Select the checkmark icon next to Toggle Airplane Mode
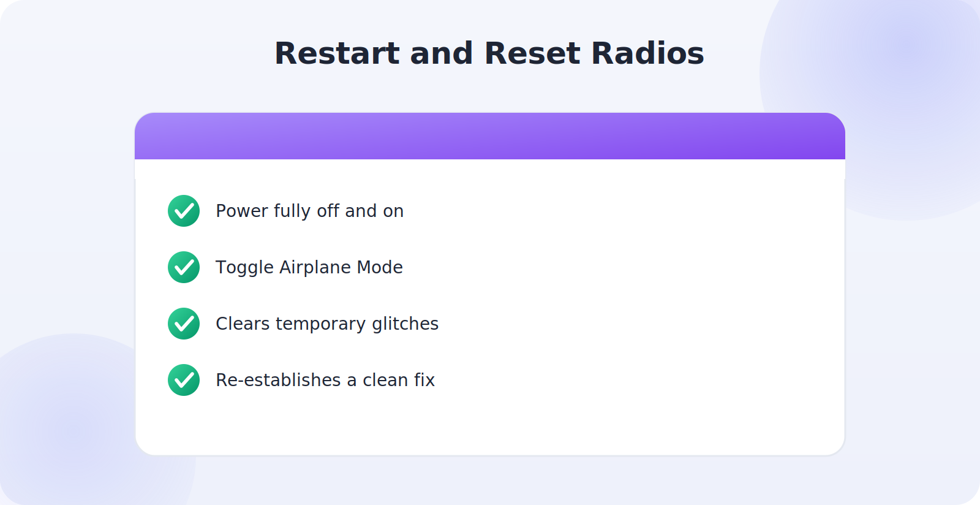The image size is (980, 505). [x=184, y=267]
